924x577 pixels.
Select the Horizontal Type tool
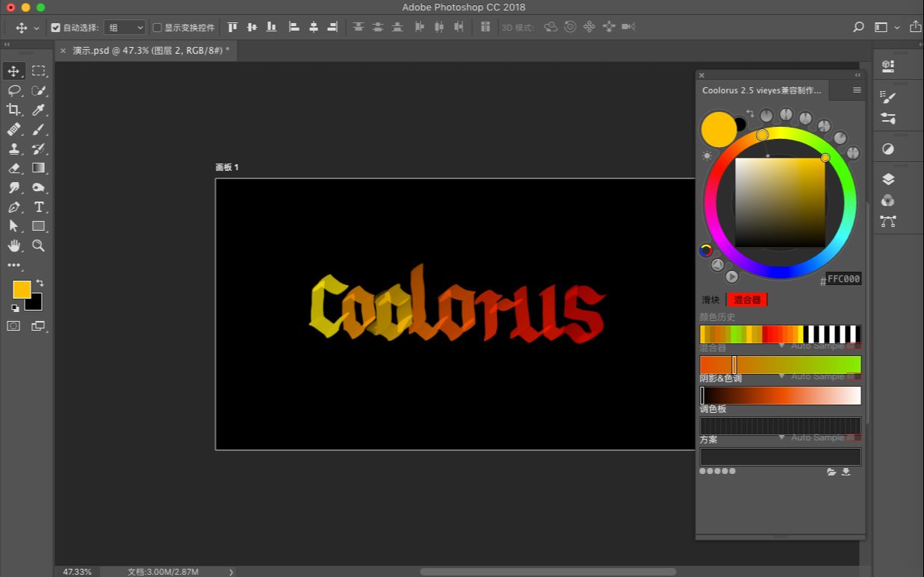tap(39, 207)
